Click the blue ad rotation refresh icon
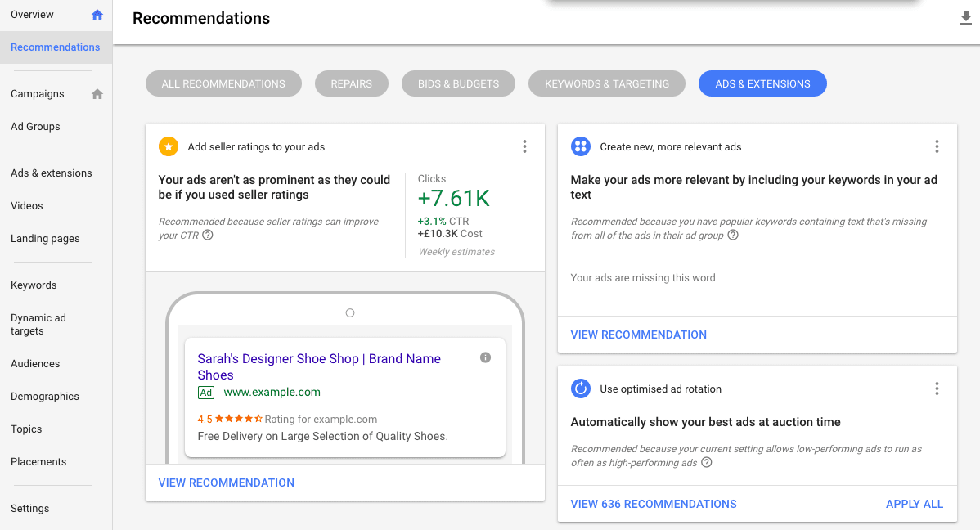 (581, 389)
